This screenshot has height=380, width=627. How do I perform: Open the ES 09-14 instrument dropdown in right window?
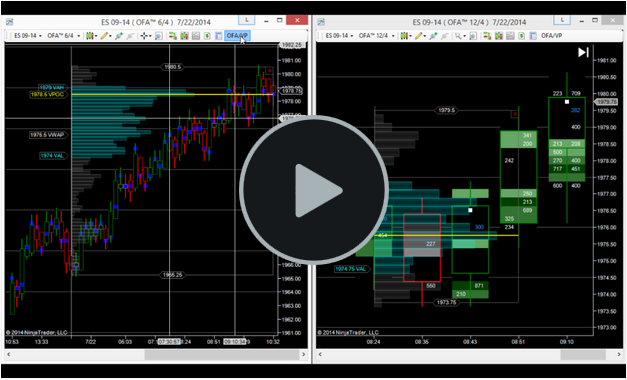point(339,36)
